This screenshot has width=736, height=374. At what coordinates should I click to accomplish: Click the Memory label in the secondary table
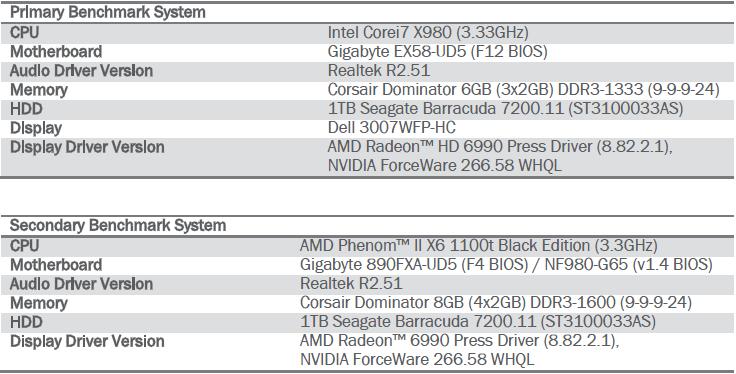tap(39, 303)
